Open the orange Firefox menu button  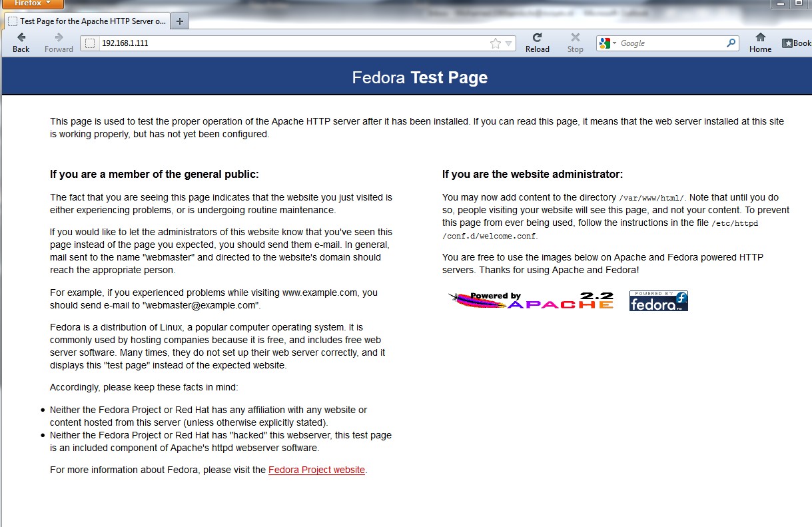pos(32,4)
